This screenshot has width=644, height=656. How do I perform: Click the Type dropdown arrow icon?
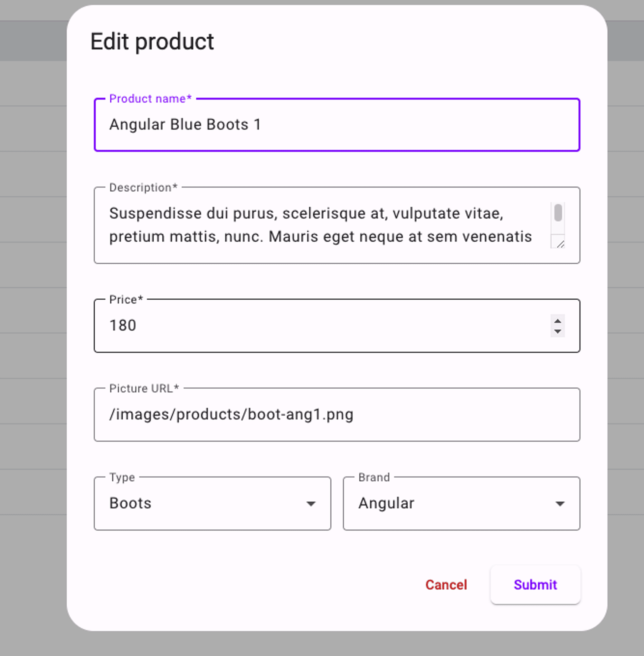[x=311, y=504]
